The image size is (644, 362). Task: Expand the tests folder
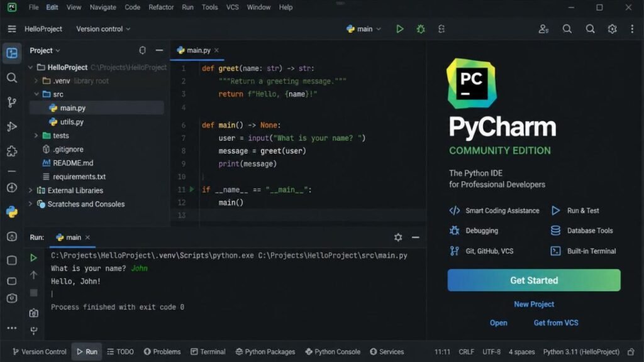(36, 136)
